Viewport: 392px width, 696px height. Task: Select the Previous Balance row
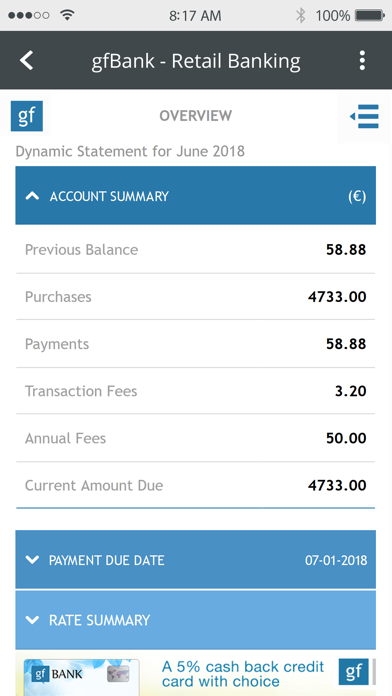pos(195,249)
